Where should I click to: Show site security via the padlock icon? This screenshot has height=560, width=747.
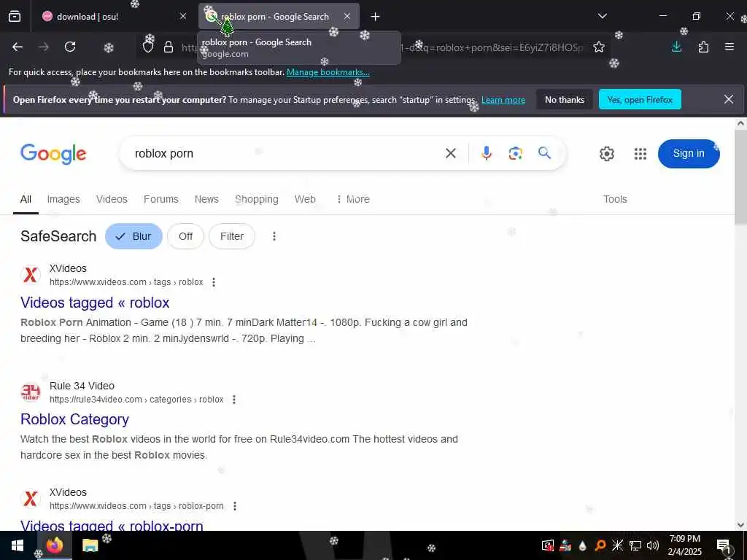[169, 47]
